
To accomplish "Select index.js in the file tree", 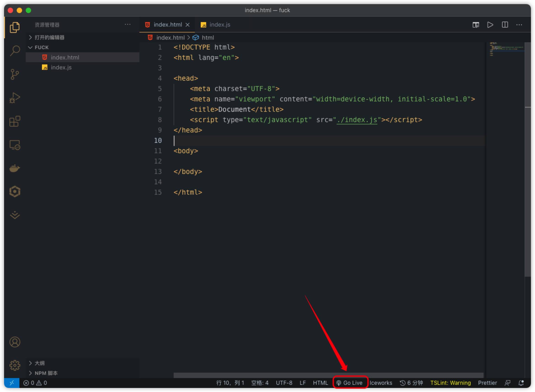I will coord(82,67).
